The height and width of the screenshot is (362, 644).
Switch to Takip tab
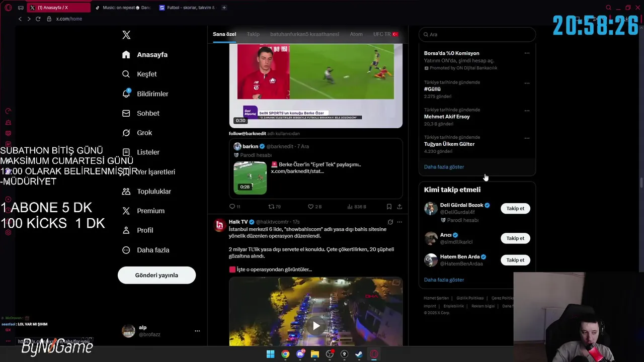pos(253,34)
